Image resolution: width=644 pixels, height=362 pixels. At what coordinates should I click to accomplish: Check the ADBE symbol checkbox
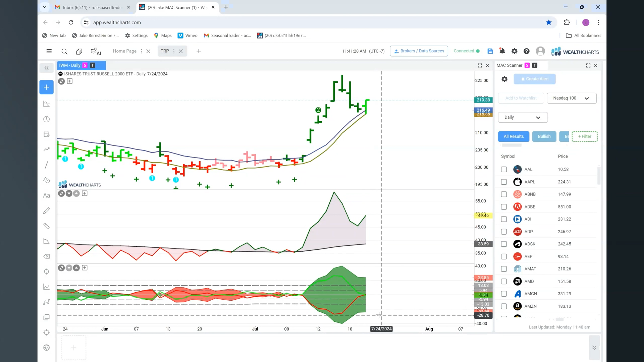coord(504,207)
